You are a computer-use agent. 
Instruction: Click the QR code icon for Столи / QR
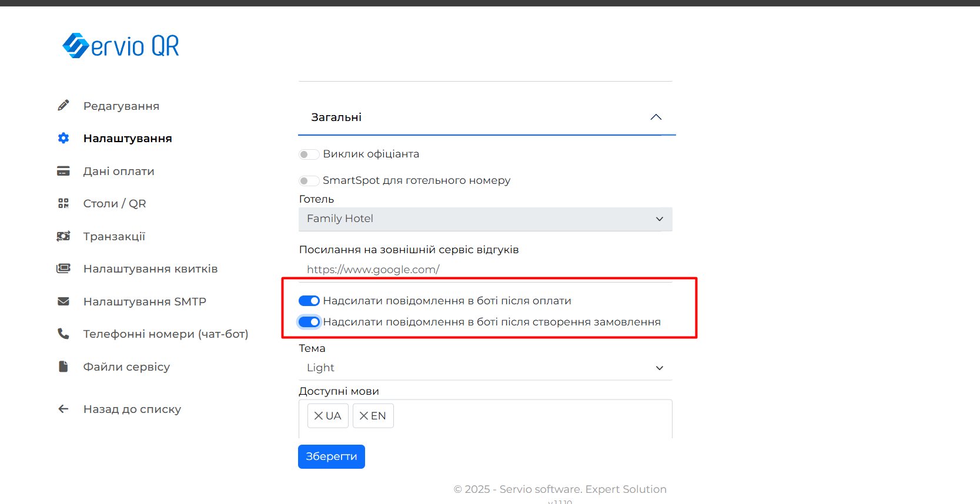click(63, 203)
